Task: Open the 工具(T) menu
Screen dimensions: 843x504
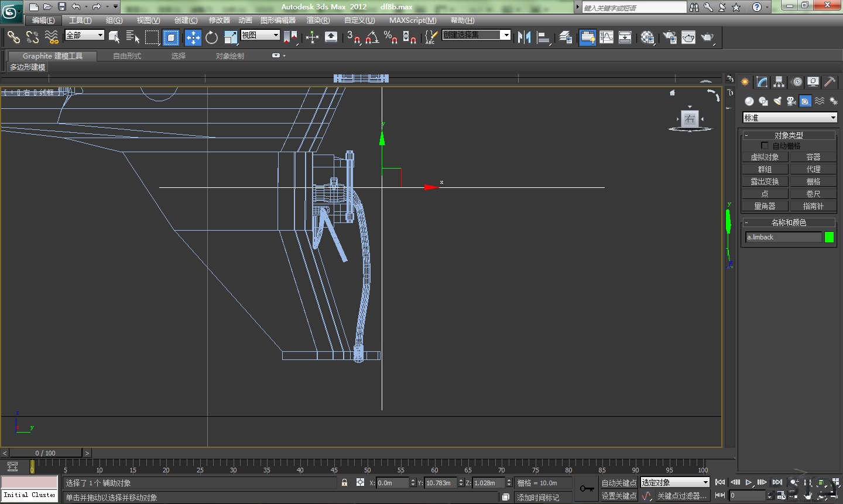Action: 80,20
